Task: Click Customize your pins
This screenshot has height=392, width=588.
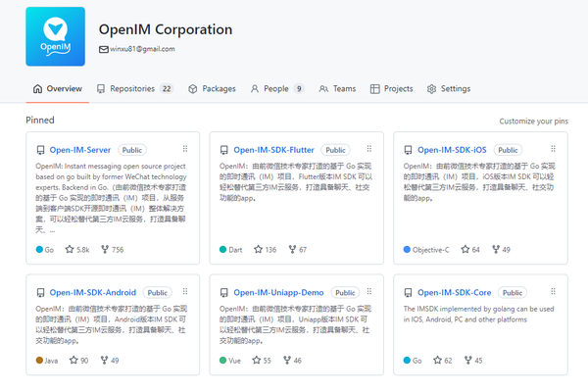Action: click(x=534, y=122)
